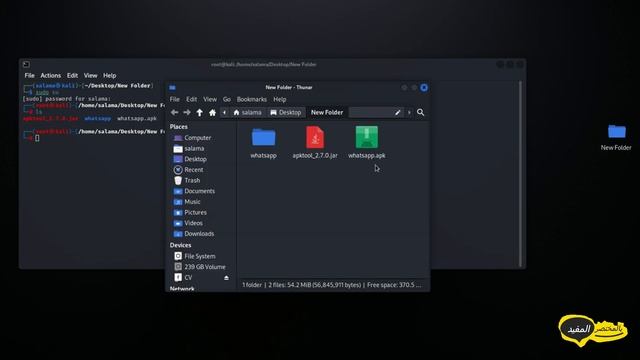Select Desktop in the path bar
The width and height of the screenshot is (640, 360).
(286, 113)
